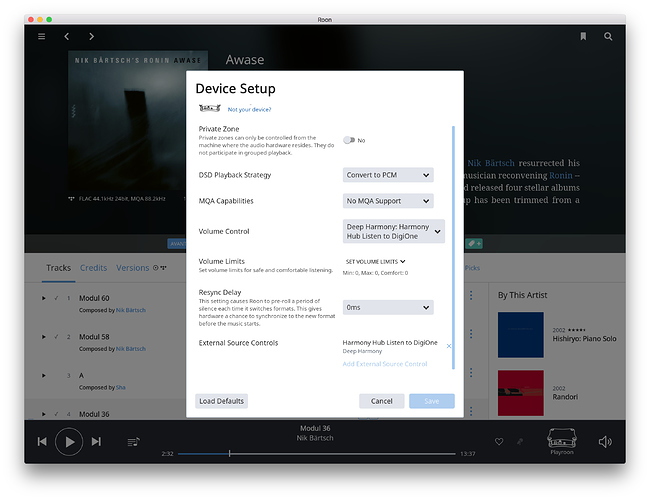Open the options menu for Modul 60

click(x=471, y=295)
